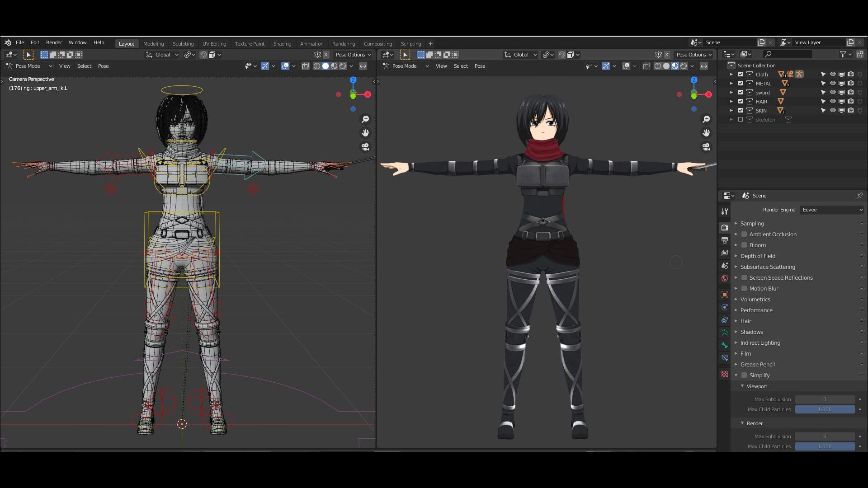The width and height of the screenshot is (868, 488).
Task: Open the Texture properties tab
Action: 725,374
